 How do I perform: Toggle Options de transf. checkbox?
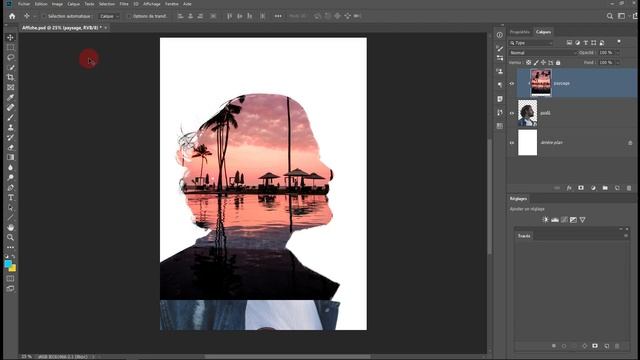pyautogui.click(x=129, y=16)
